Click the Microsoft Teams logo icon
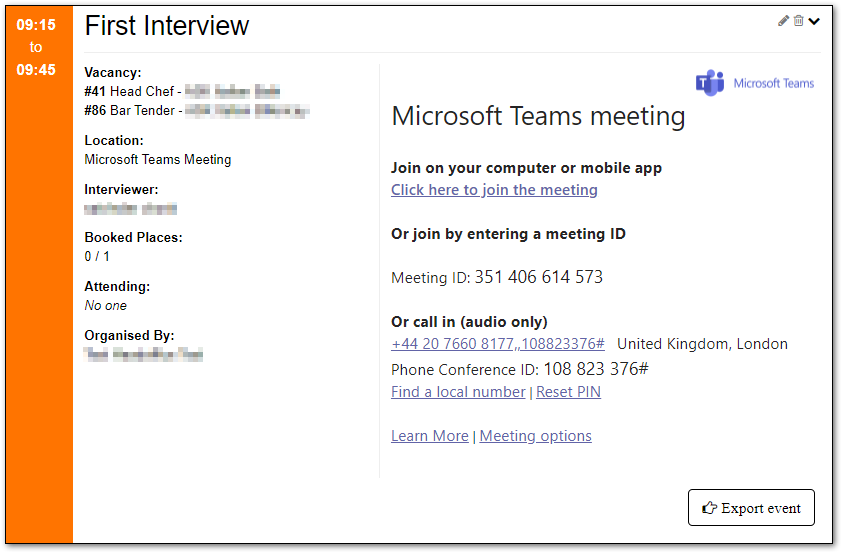Image resolution: width=842 pixels, height=553 pixels. click(710, 83)
